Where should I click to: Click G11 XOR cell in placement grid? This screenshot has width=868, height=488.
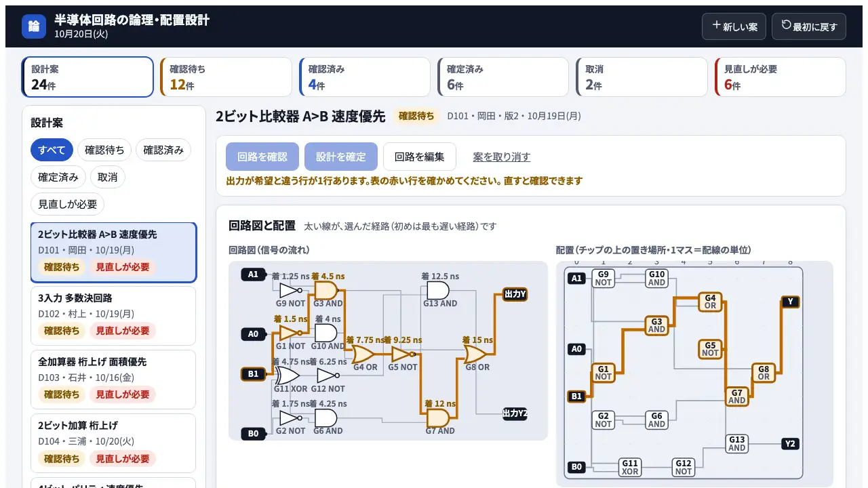[630, 468]
